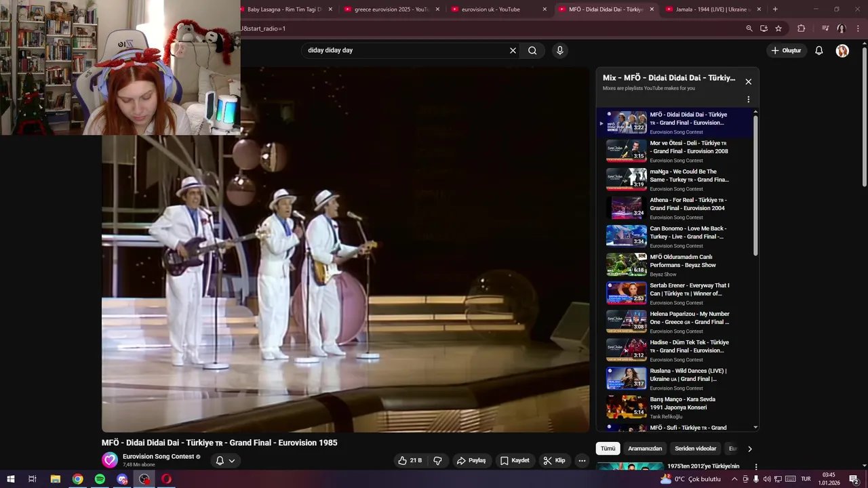Viewport: 868px width, 488px height.
Task: Select the Aramanızdan filter chip
Action: pos(645,449)
